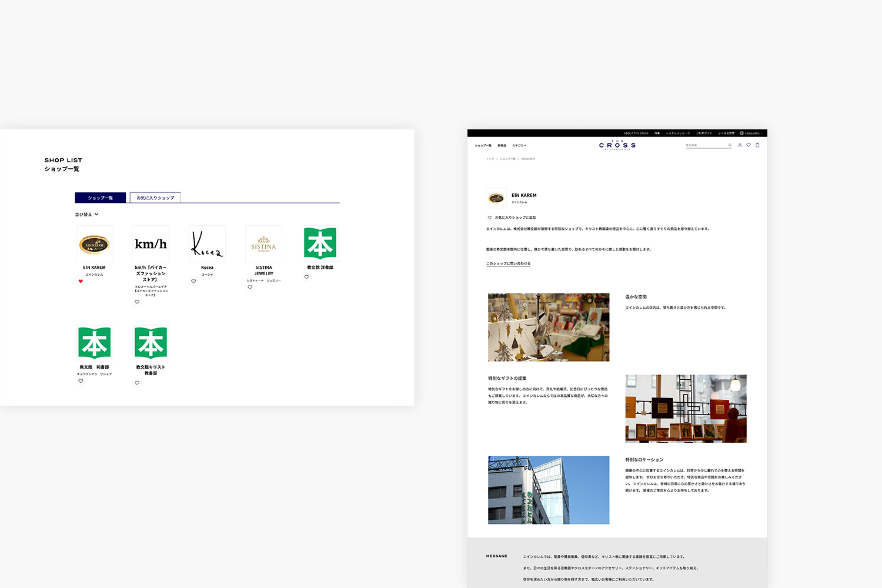Open the km/h shop logo
The width and height of the screenshot is (882, 588).
click(151, 244)
